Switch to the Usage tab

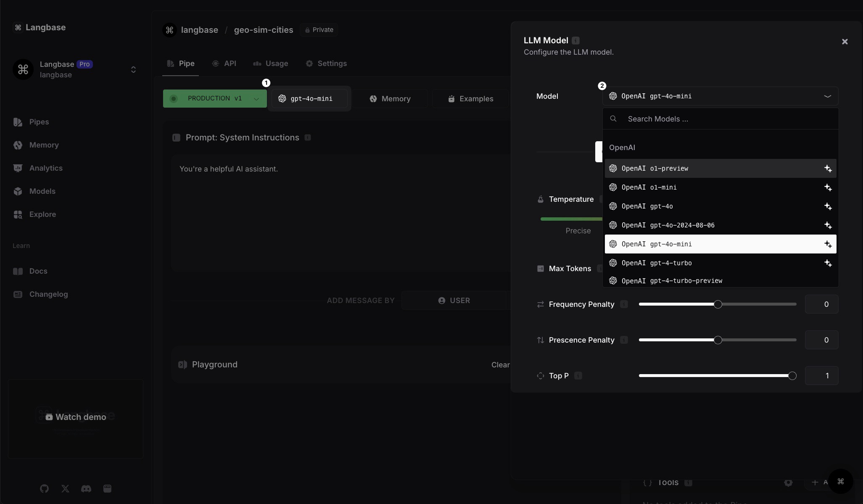(x=271, y=63)
